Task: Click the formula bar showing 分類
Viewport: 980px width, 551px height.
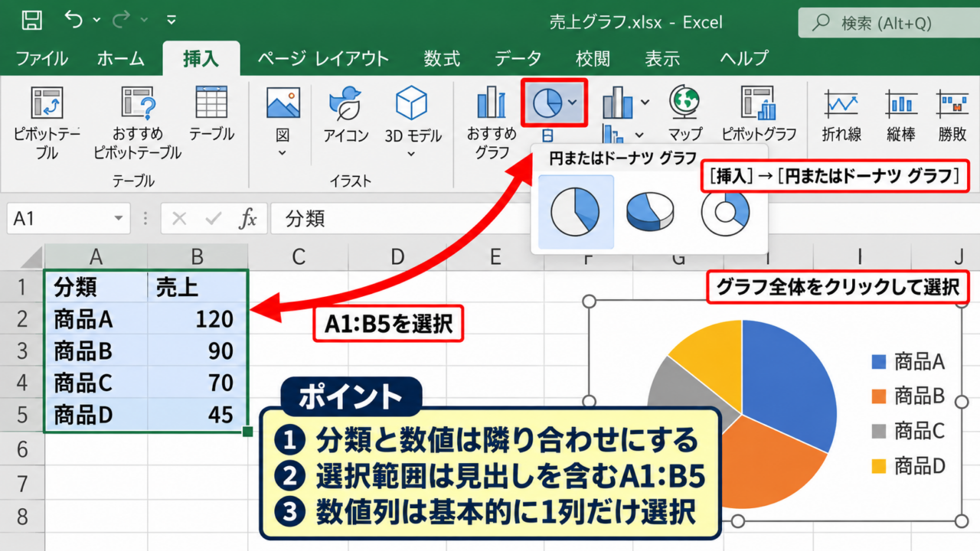Action: click(625, 219)
